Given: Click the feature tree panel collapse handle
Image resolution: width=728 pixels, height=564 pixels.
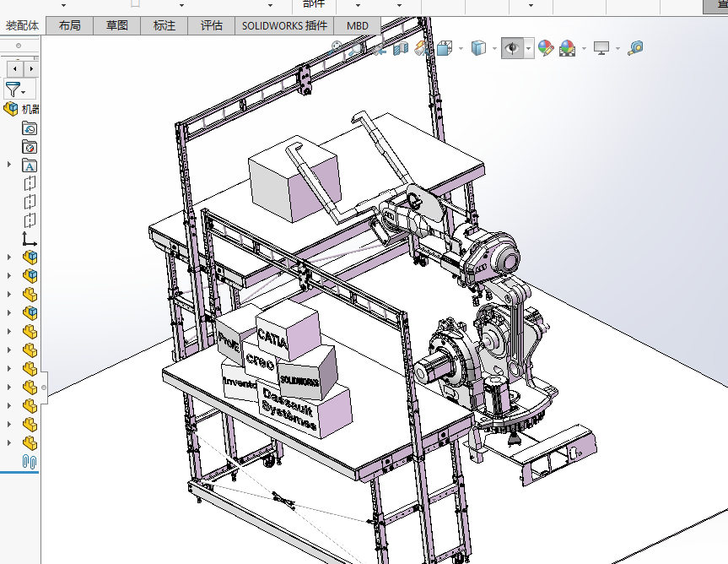Looking at the screenshot, I should coord(44,388).
